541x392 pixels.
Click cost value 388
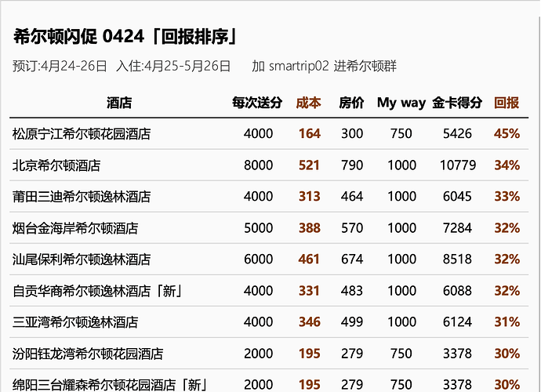click(x=310, y=228)
